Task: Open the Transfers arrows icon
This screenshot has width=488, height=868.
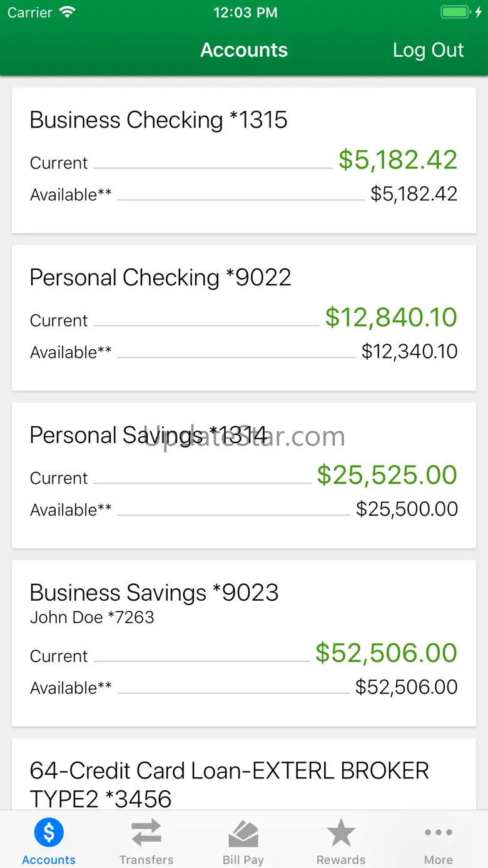Action: (146, 834)
